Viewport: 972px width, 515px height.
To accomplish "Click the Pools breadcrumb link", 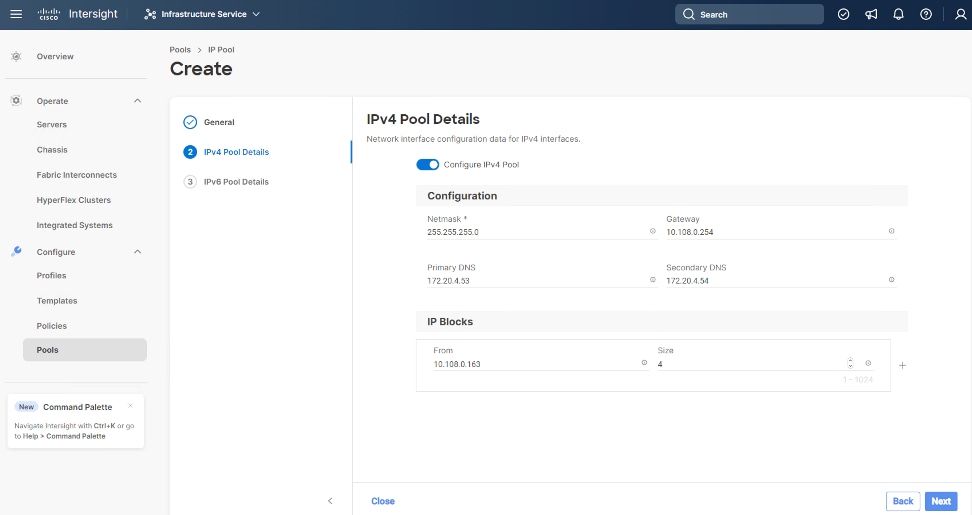I will [x=180, y=49].
